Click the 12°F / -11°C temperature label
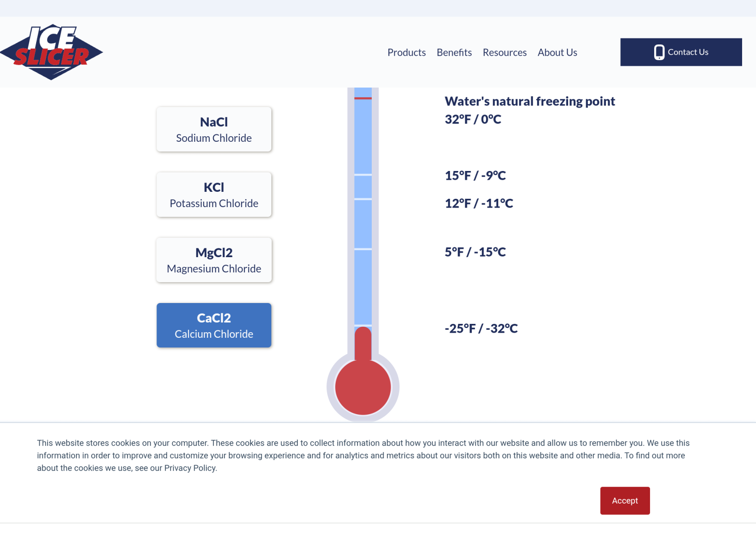Image resolution: width=756 pixels, height=556 pixels. click(479, 203)
